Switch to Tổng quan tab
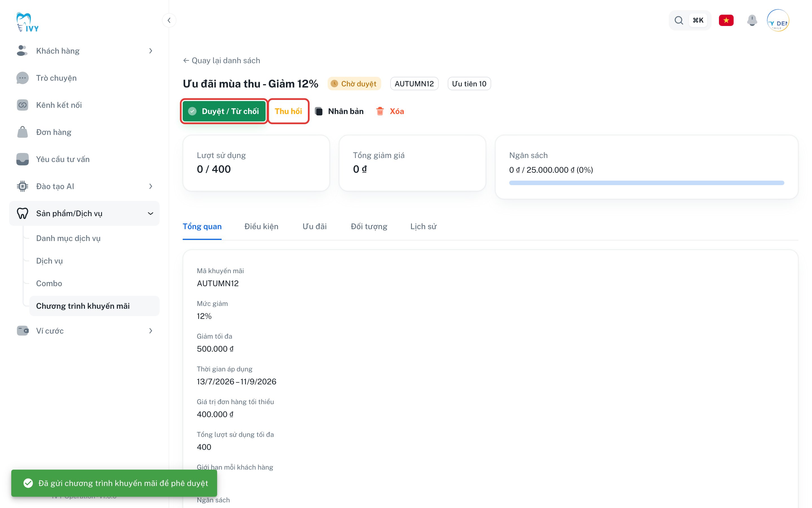 pos(202,226)
